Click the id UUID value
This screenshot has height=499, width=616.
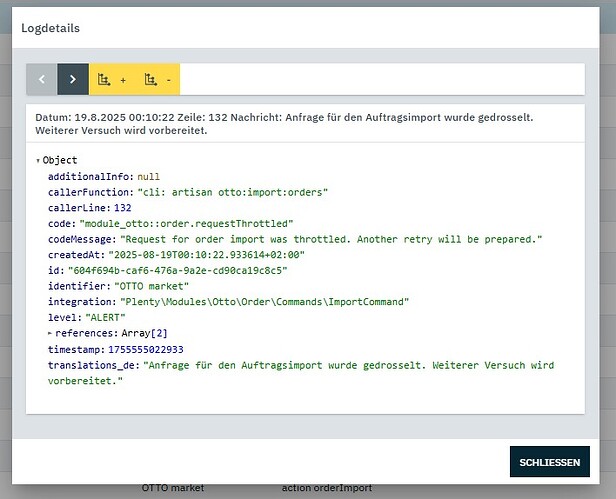(178, 270)
